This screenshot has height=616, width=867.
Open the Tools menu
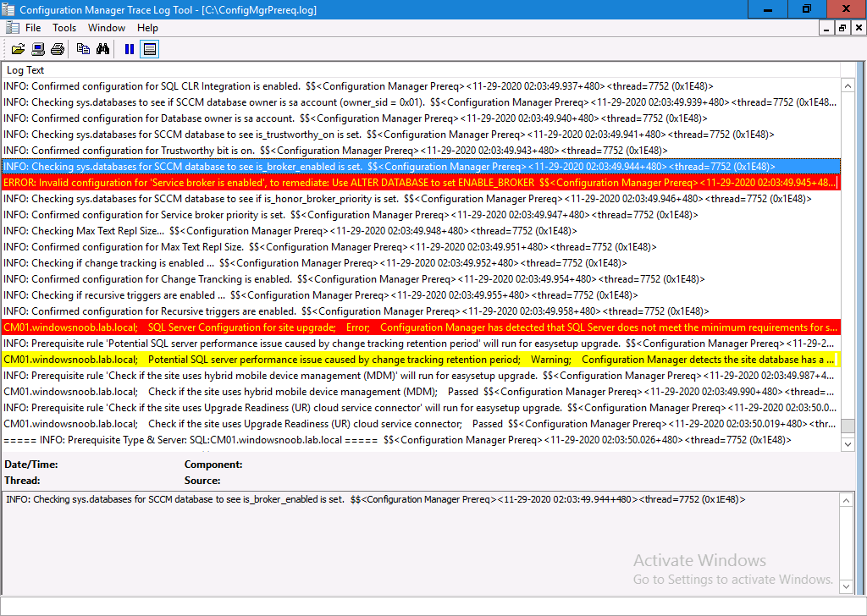click(x=64, y=28)
